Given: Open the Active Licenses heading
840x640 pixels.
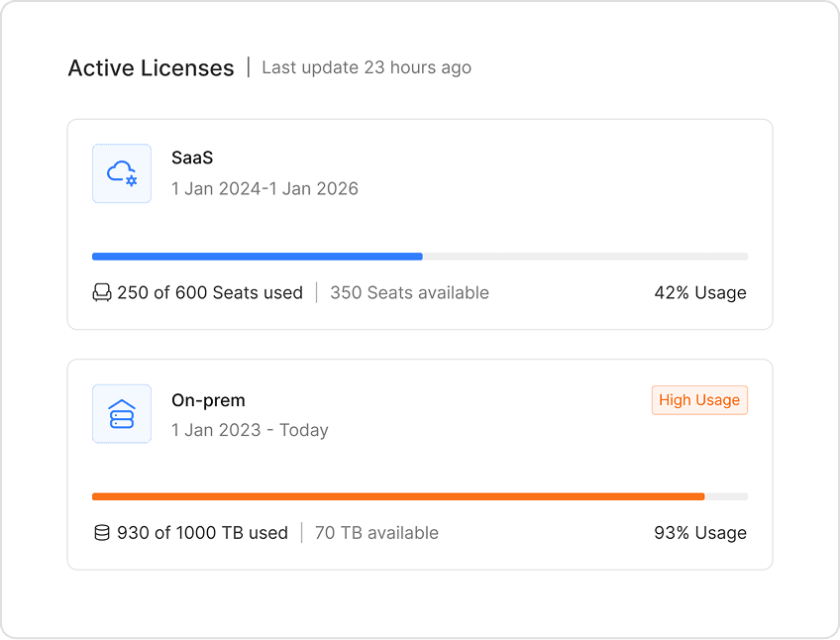Looking at the screenshot, I should pyautogui.click(x=150, y=67).
